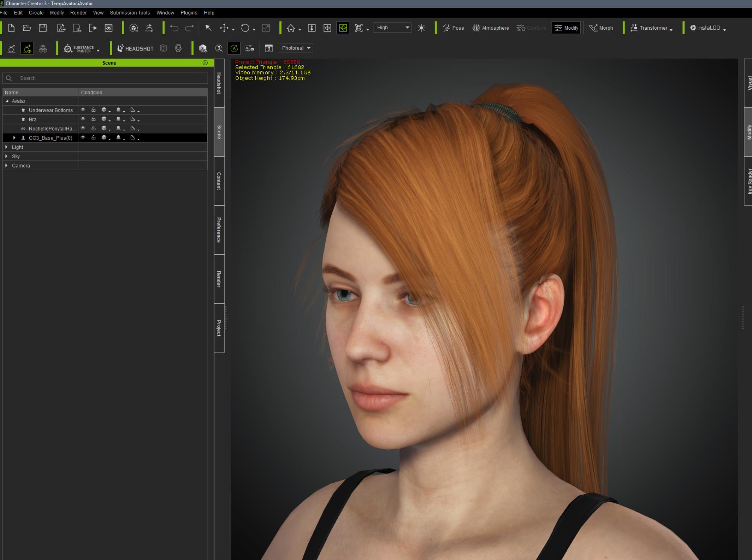Click the Pose button
752x560 pixels.
click(453, 28)
